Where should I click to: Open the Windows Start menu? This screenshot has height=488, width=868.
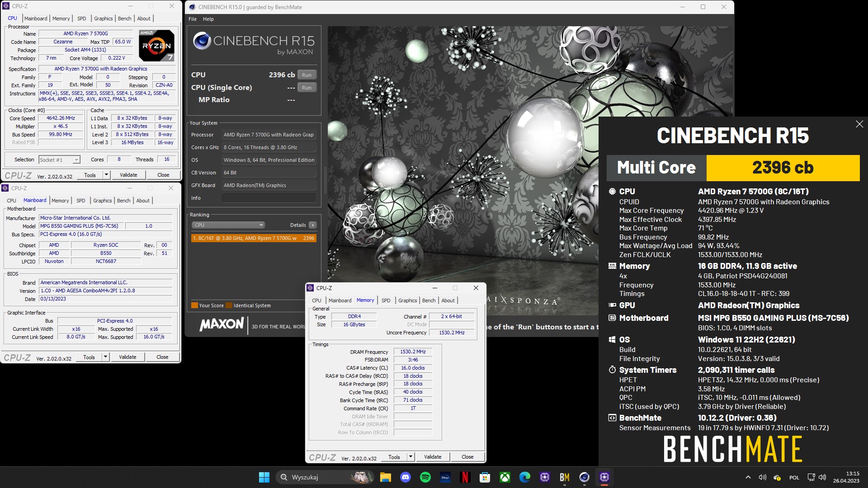[x=264, y=477]
